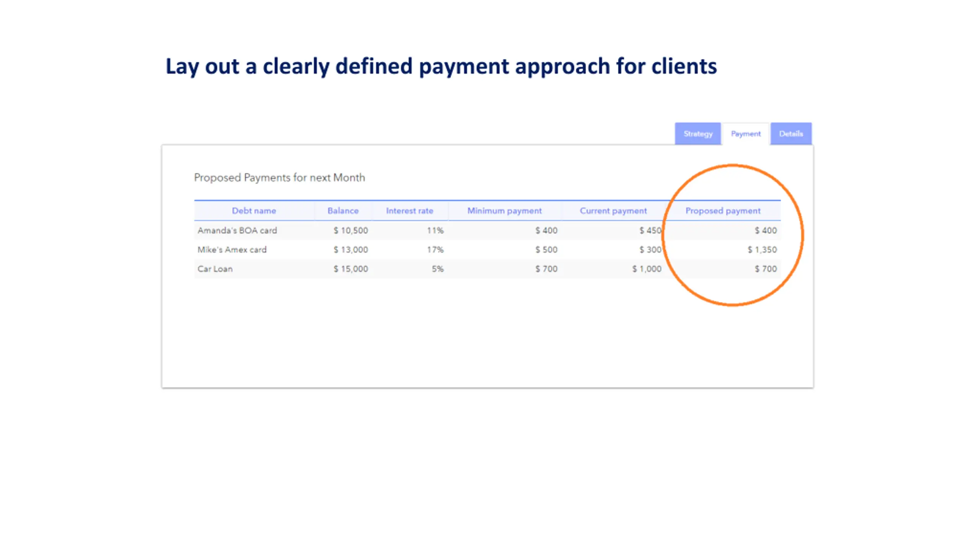Viewport: 980px width, 551px height.
Task: Select the Amanda's BOA card row name
Action: (237, 230)
